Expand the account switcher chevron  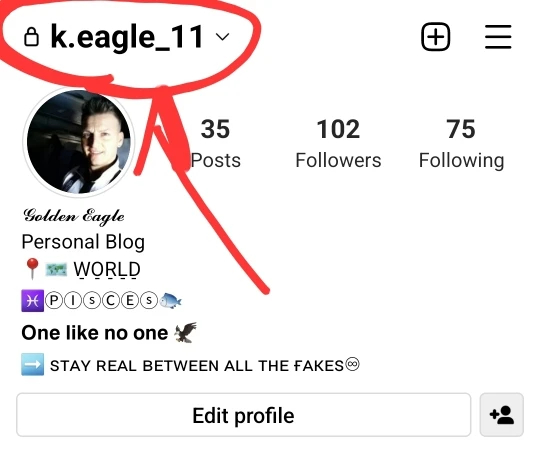(222, 37)
